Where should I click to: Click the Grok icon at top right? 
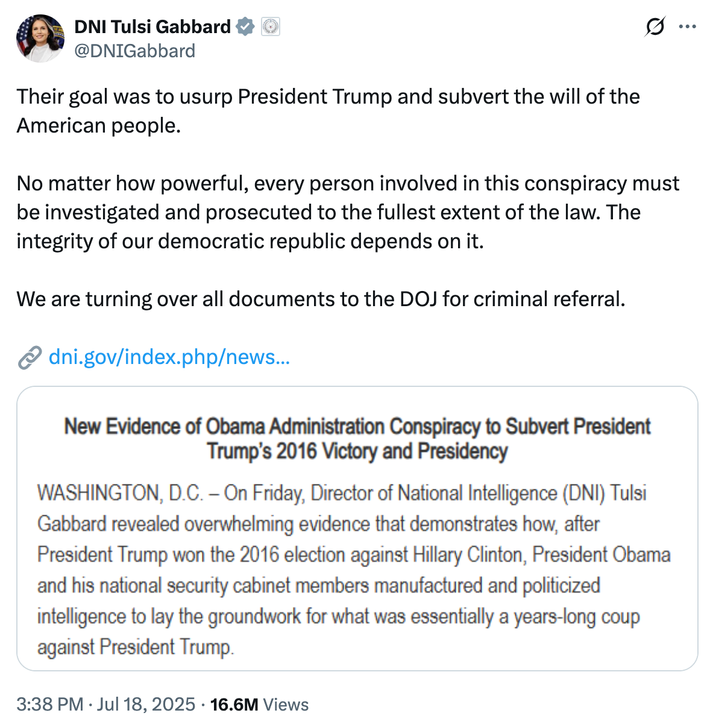[656, 27]
